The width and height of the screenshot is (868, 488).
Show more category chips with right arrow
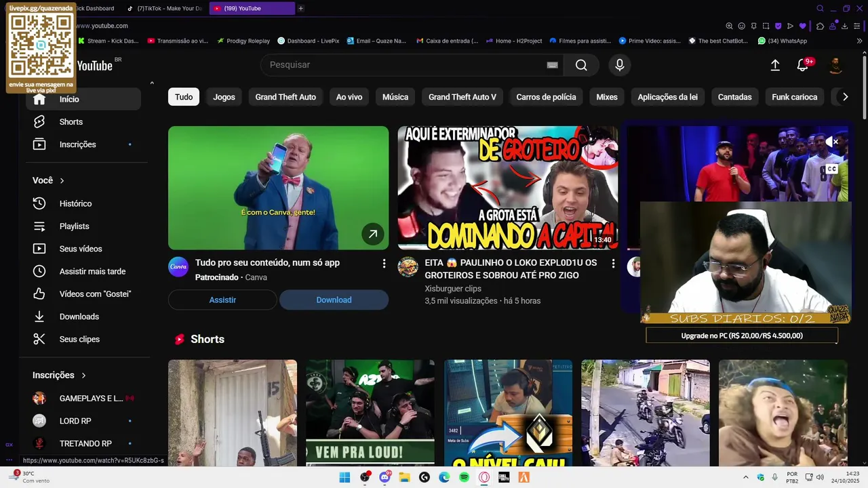tap(845, 97)
